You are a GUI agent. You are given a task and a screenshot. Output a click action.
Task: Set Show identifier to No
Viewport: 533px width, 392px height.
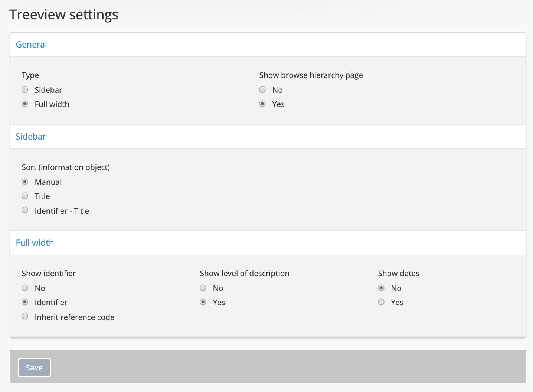[x=25, y=288]
